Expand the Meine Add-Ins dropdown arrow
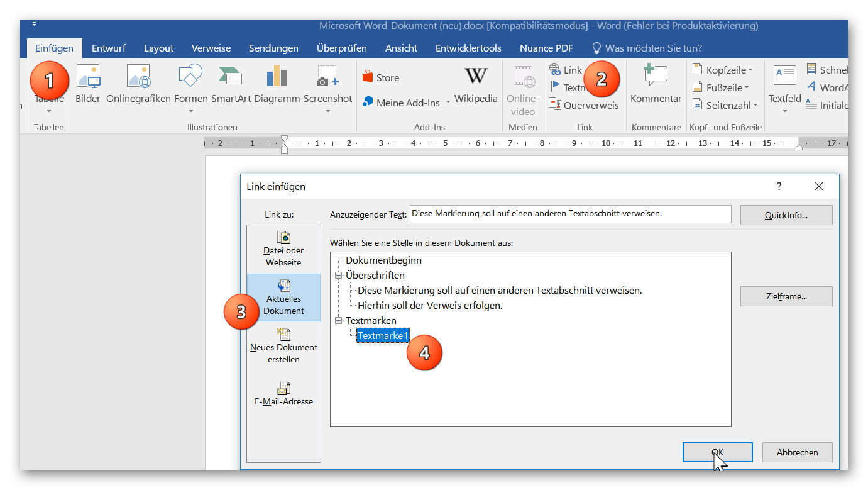Image resolution: width=868 pixels, height=490 pixels. [448, 103]
